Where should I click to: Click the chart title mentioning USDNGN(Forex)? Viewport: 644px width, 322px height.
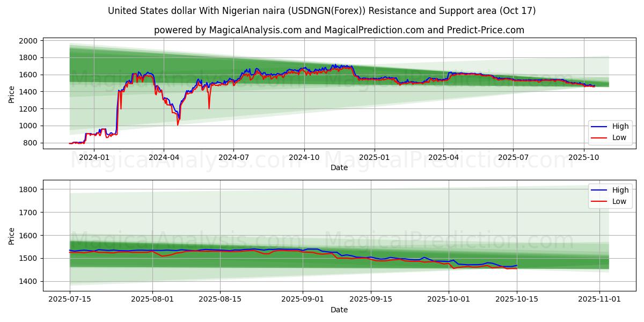321,11
